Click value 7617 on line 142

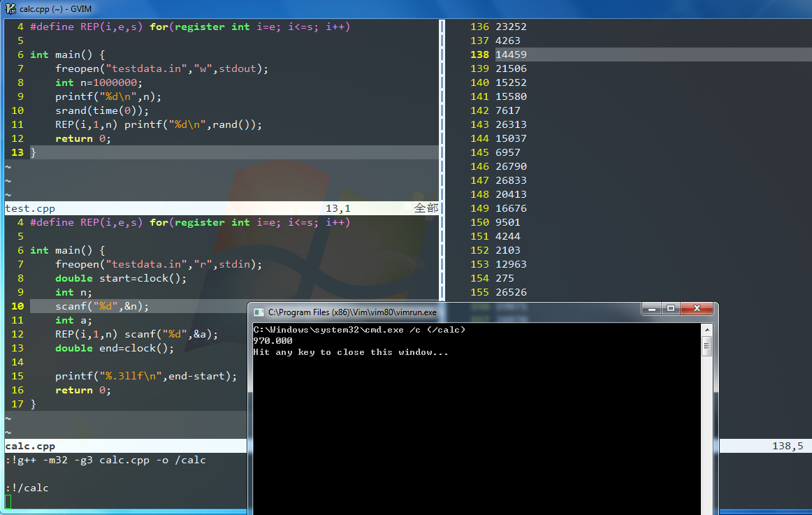coord(508,110)
